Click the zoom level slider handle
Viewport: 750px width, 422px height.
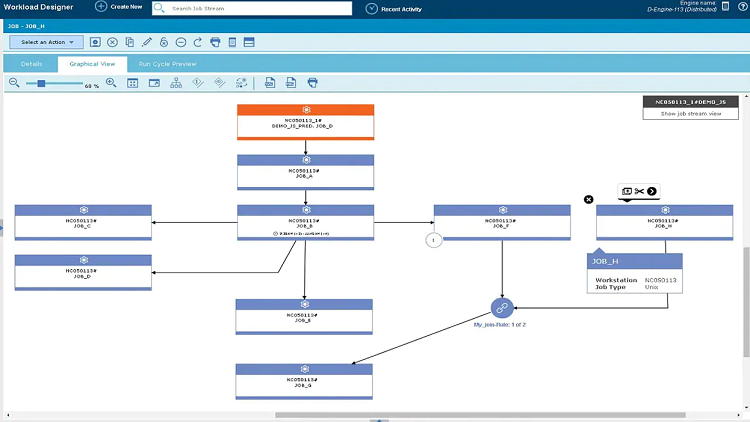tap(42, 83)
